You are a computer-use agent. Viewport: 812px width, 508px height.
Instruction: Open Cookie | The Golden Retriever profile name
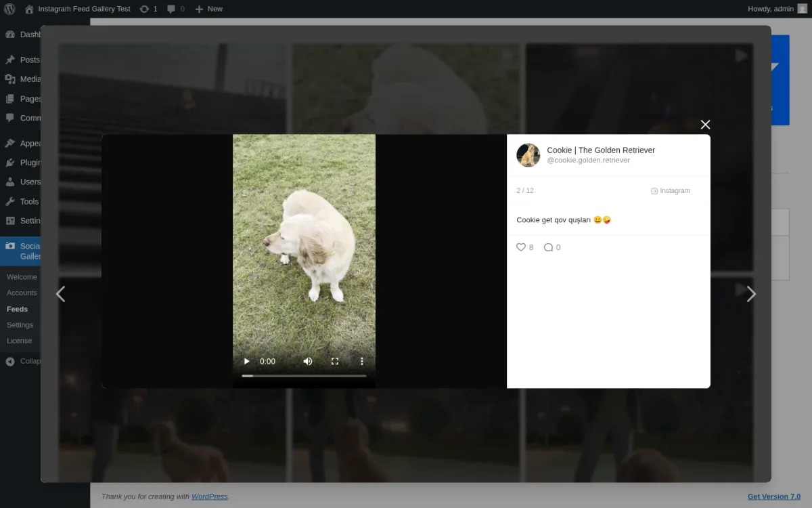click(x=601, y=150)
